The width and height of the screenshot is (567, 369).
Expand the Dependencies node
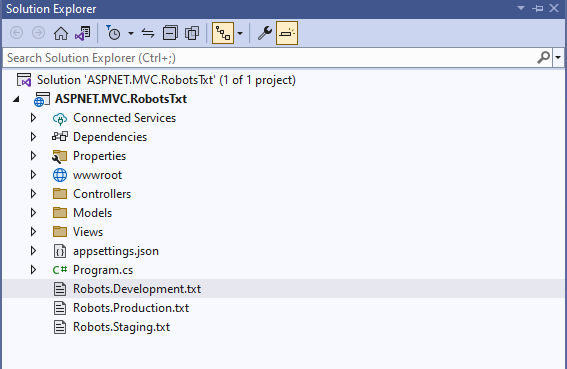click(33, 137)
